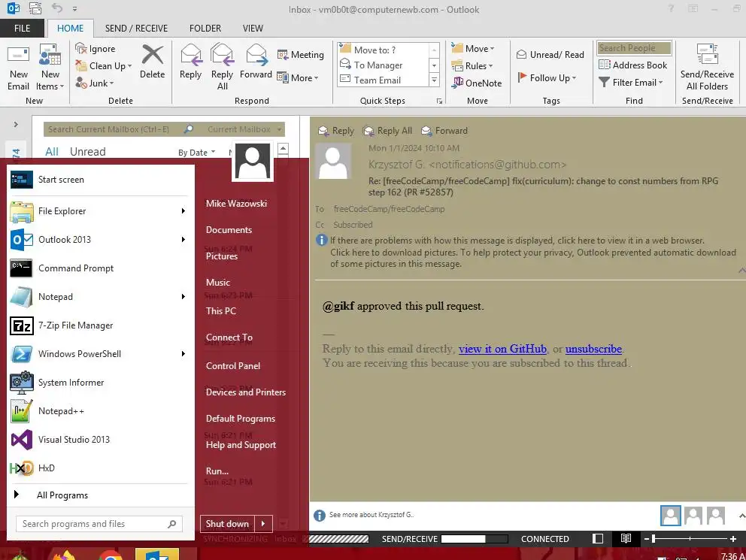The image size is (746, 560).
Task: Select 'Team Email' quick step
Action: coord(383,80)
